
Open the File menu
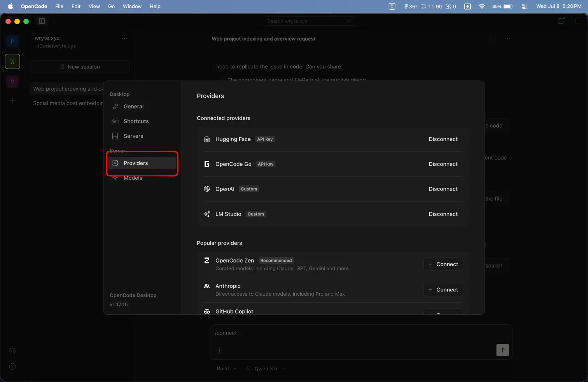[59, 6]
